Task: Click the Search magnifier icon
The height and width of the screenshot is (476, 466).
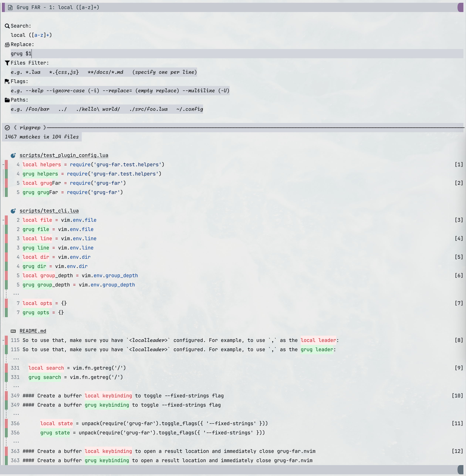Action: pyautogui.click(x=7, y=26)
